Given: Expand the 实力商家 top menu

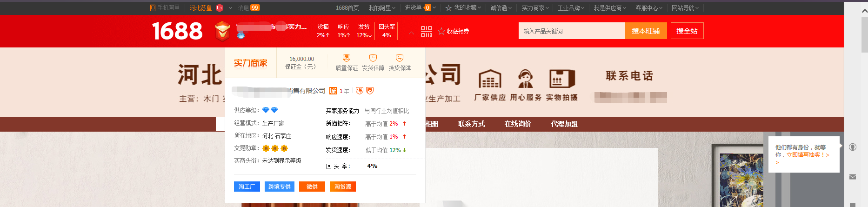Looking at the screenshot, I should pyautogui.click(x=535, y=8).
